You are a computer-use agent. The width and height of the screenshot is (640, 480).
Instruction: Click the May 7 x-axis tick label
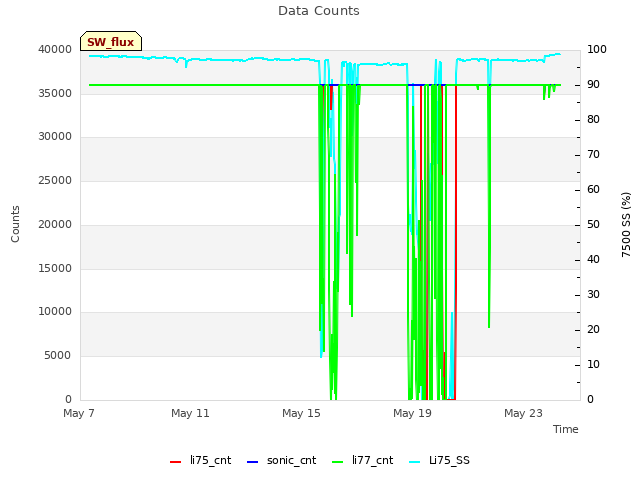tap(79, 413)
